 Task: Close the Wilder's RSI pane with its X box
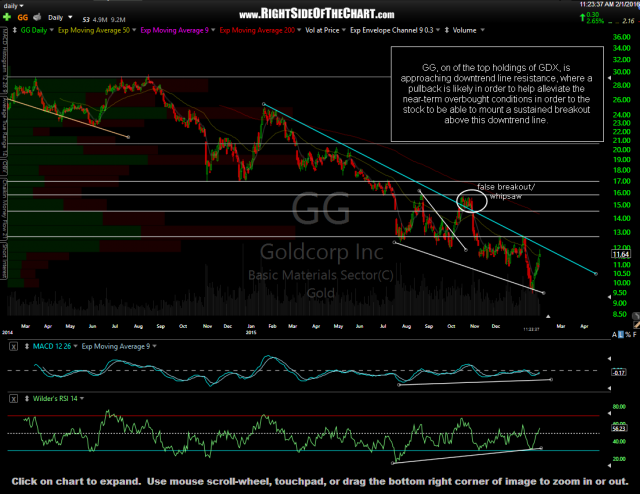13,399
